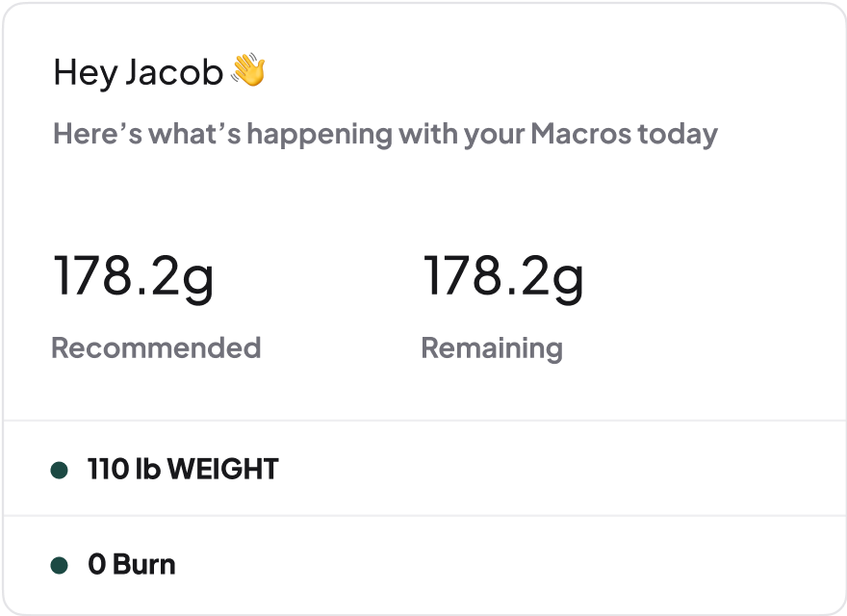Select the Remaining 178.2g value
The width and height of the screenshot is (847, 616).
(503, 277)
